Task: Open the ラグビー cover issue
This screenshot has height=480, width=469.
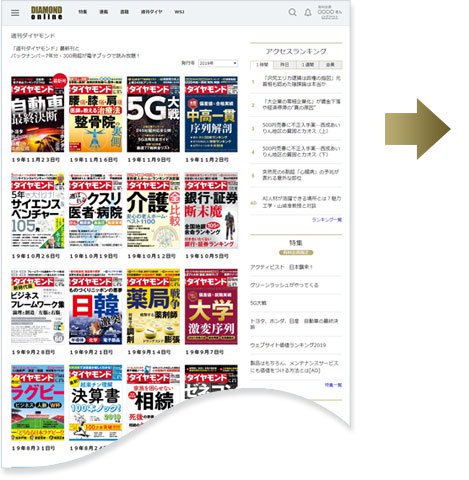Action: [38, 403]
